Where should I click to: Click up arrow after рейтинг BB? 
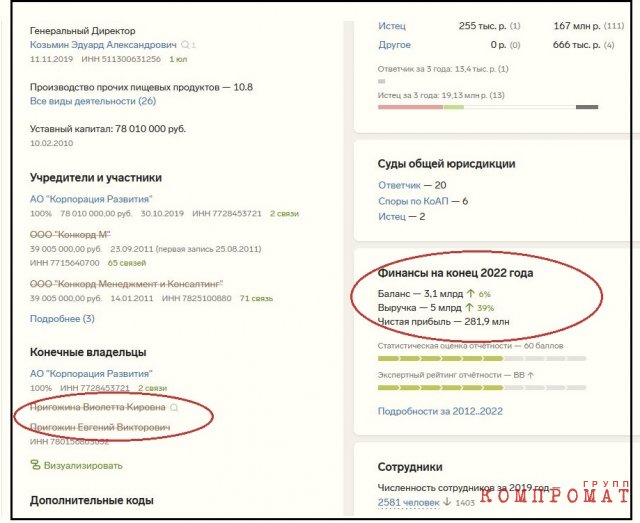click(530, 375)
